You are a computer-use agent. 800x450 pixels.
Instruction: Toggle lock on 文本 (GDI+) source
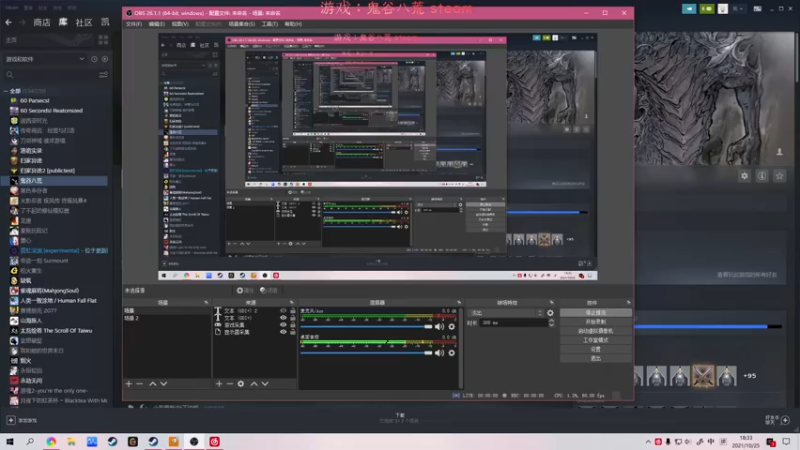tap(293, 318)
